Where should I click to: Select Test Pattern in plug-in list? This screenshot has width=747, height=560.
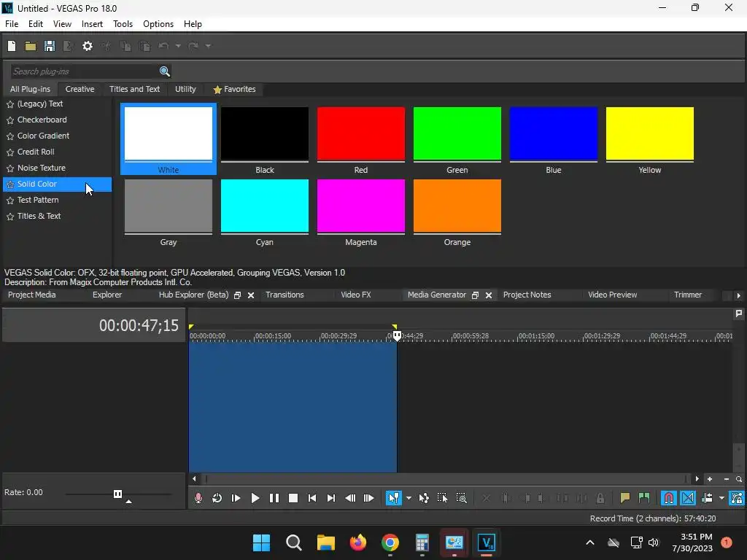point(38,200)
